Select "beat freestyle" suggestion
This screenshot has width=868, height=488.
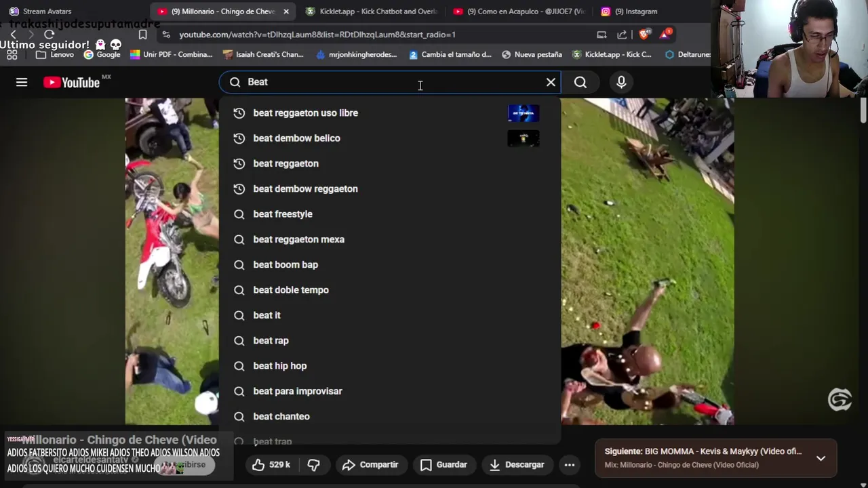pos(390,214)
